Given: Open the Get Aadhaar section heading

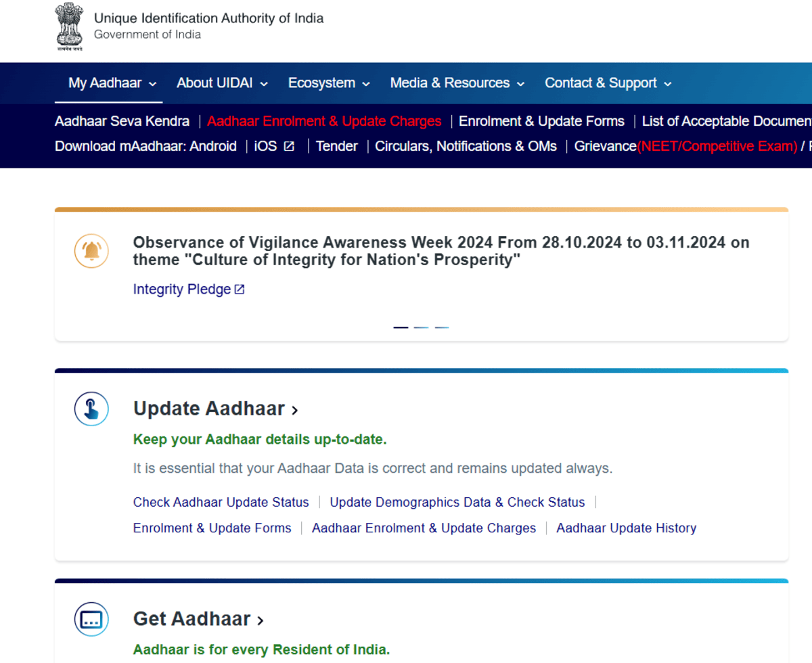Looking at the screenshot, I should pyautogui.click(x=198, y=619).
